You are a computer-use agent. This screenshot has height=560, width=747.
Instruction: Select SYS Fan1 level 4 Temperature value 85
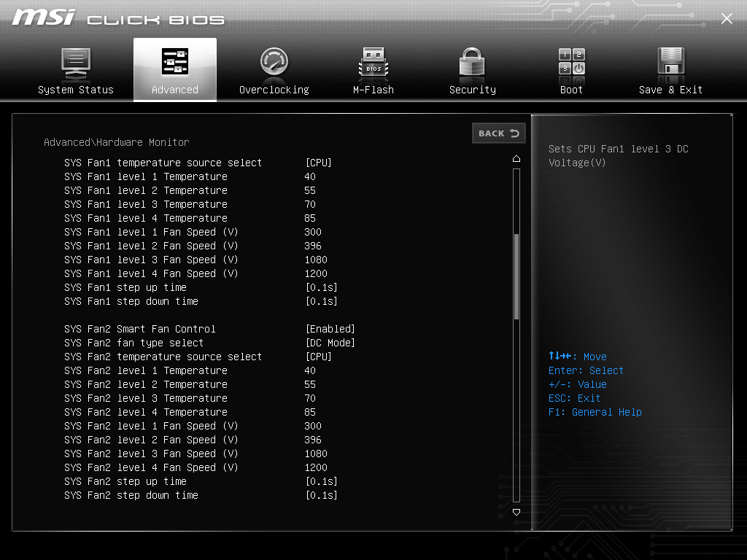click(310, 218)
